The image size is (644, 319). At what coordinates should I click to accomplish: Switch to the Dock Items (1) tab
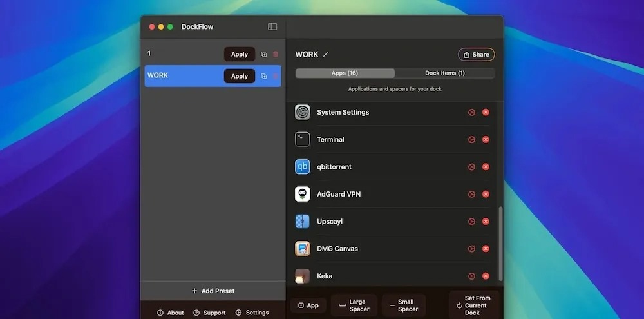pyautogui.click(x=445, y=73)
